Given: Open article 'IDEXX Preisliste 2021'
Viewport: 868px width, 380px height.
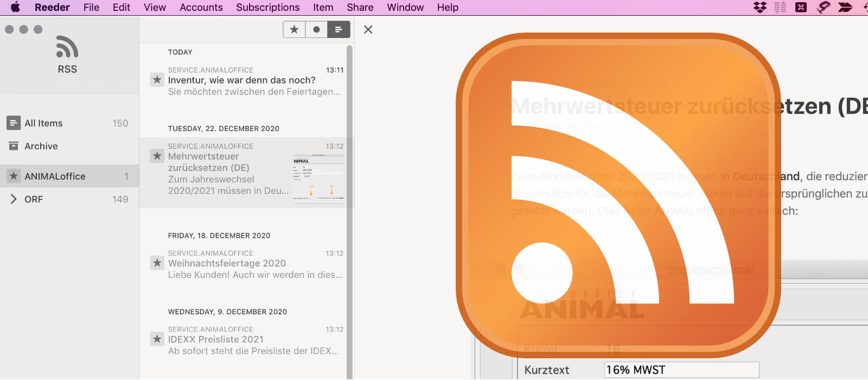Looking at the screenshot, I should 216,339.
